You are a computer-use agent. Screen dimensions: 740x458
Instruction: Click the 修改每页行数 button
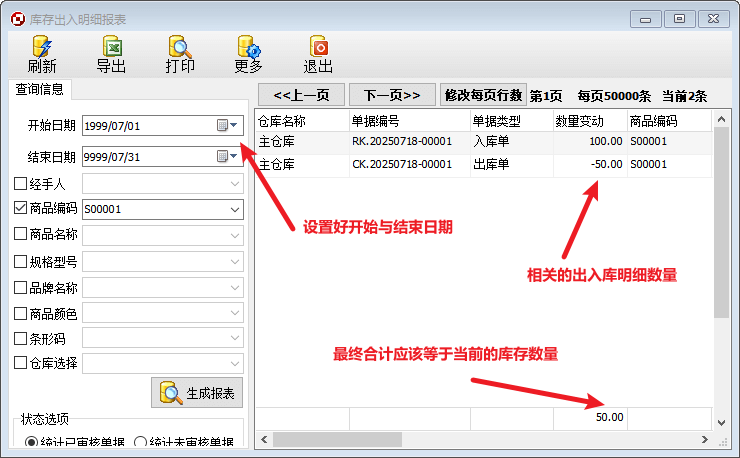coord(483,95)
